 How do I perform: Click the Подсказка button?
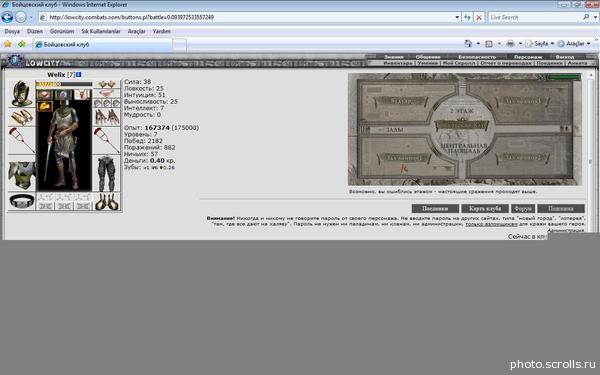561,209
